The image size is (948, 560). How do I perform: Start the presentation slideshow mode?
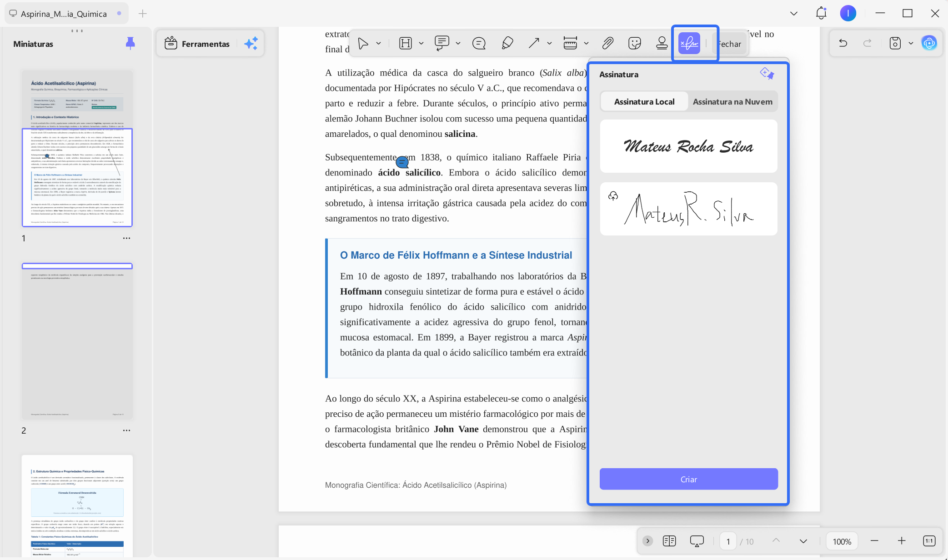(x=697, y=541)
